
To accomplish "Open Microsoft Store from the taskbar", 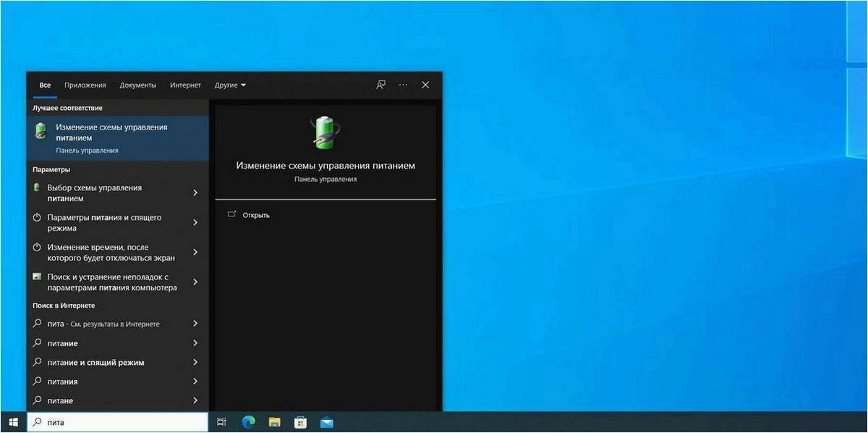I will [x=300, y=421].
